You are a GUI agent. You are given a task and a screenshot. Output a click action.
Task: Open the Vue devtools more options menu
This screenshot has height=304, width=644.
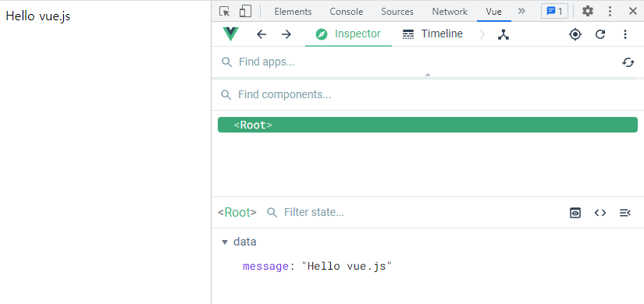pyautogui.click(x=625, y=34)
